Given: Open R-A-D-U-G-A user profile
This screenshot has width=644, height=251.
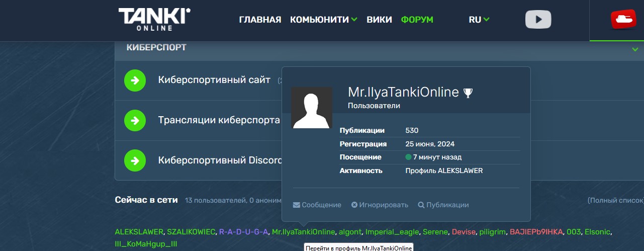Looking at the screenshot, I should [x=243, y=232].
